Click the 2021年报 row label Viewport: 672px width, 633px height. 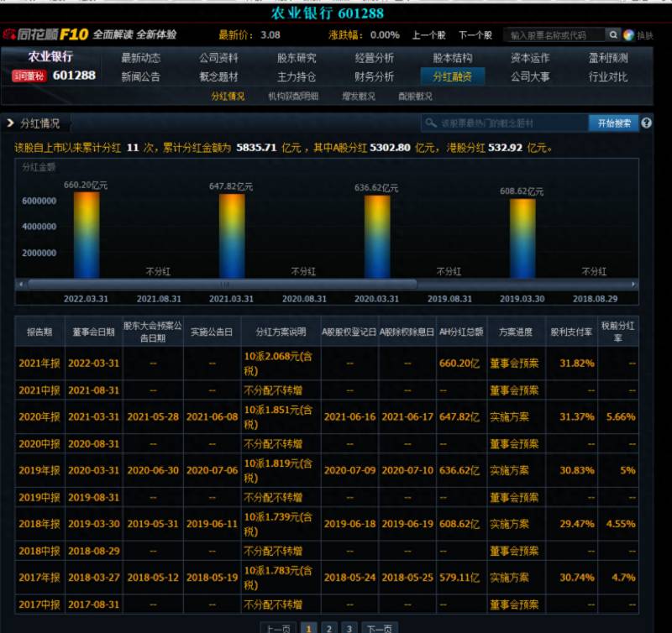click(39, 364)
